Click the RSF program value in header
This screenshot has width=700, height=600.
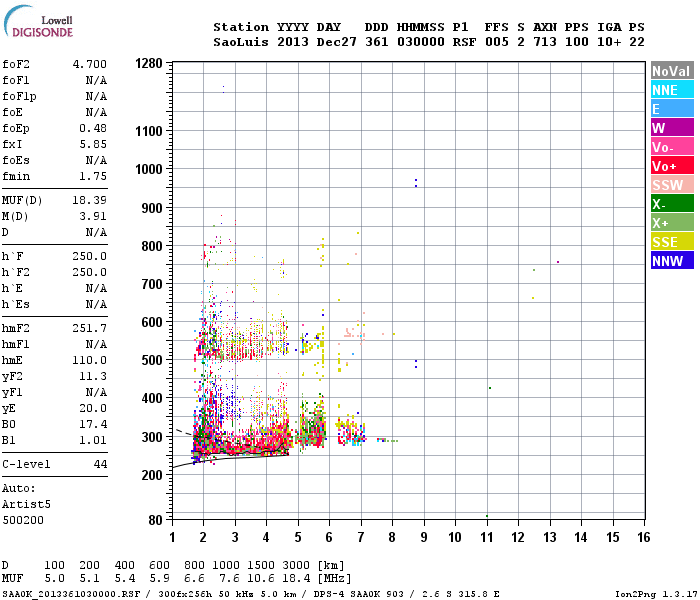pyautogui.click(x=464, y=42)
